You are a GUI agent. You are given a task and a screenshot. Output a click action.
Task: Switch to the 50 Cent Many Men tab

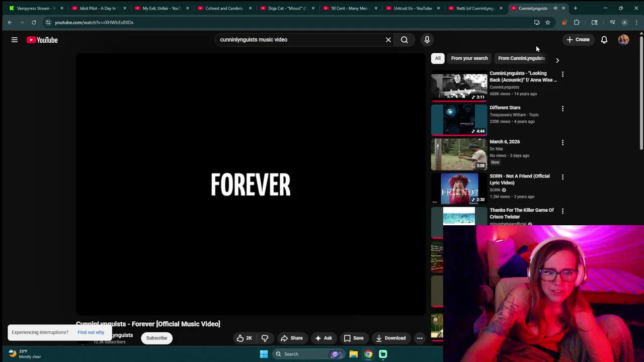[349, 8]
